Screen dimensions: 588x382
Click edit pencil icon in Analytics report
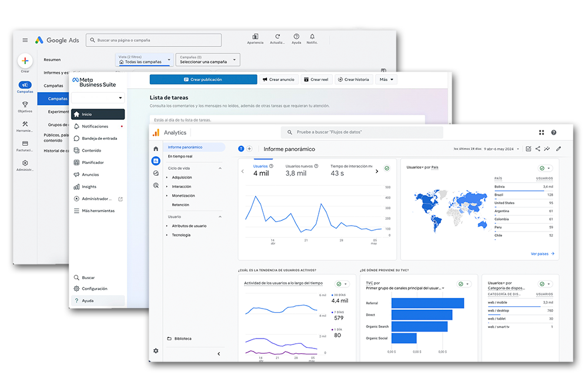[x=559, y=149]
